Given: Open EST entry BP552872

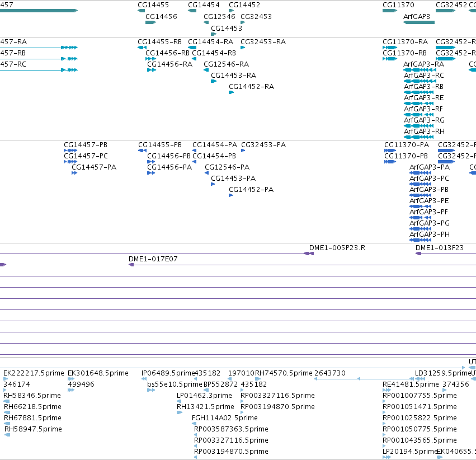Looking at the screenshot, I should click(x=221, y=384).
